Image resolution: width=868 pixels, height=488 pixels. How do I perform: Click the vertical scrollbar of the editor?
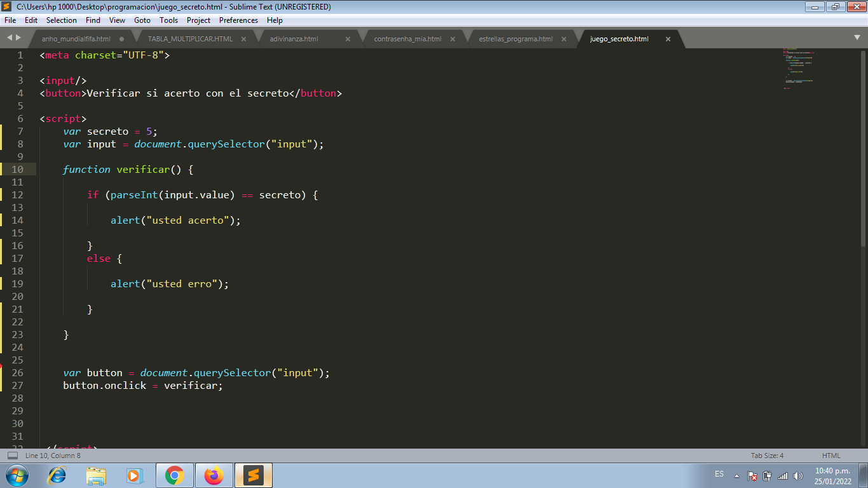(863, 148)
